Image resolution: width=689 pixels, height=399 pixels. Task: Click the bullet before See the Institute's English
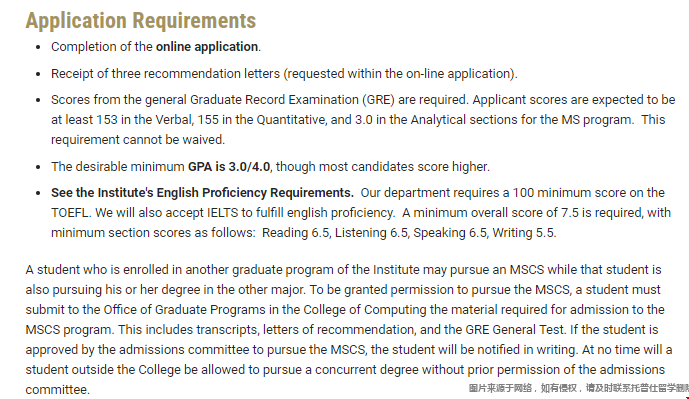pyautogui.click(x=38, y=193)
